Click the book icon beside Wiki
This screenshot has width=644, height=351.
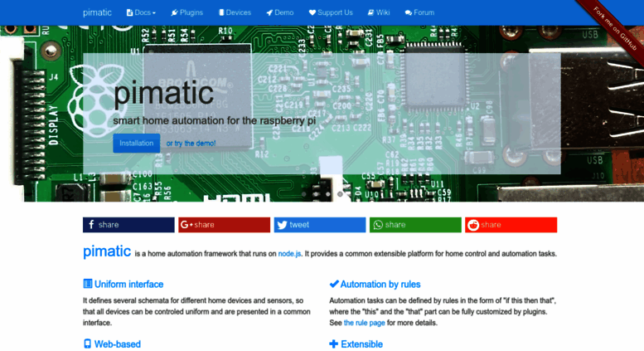(370, 12)
